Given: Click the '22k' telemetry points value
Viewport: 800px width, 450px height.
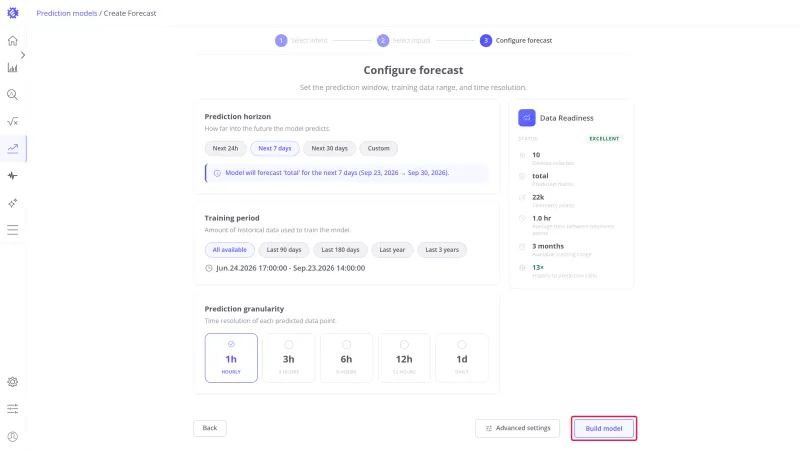Looking at the screenshot, I should click(538, 197).
